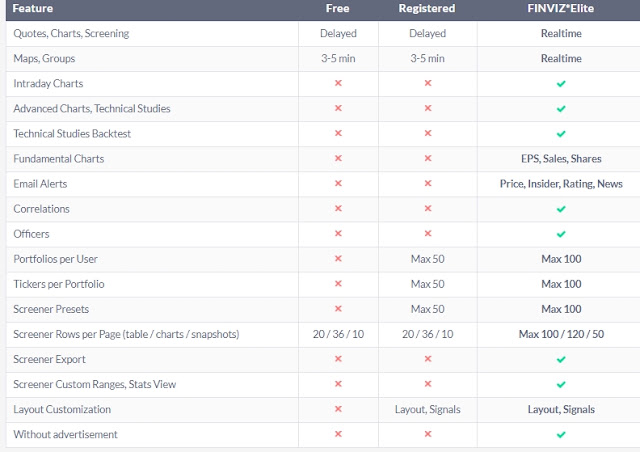Click the 'Correlations' row label
The width and height of the screenshot is (640, 452).
point(41,209)
